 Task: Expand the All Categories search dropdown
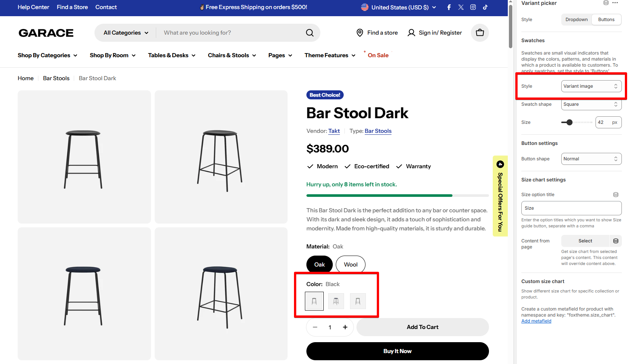tap(126, 33)
